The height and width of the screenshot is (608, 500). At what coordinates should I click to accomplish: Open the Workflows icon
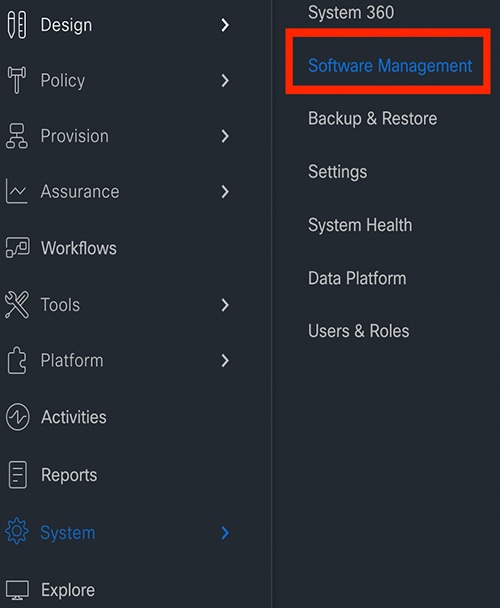click(x=17, y=248)
